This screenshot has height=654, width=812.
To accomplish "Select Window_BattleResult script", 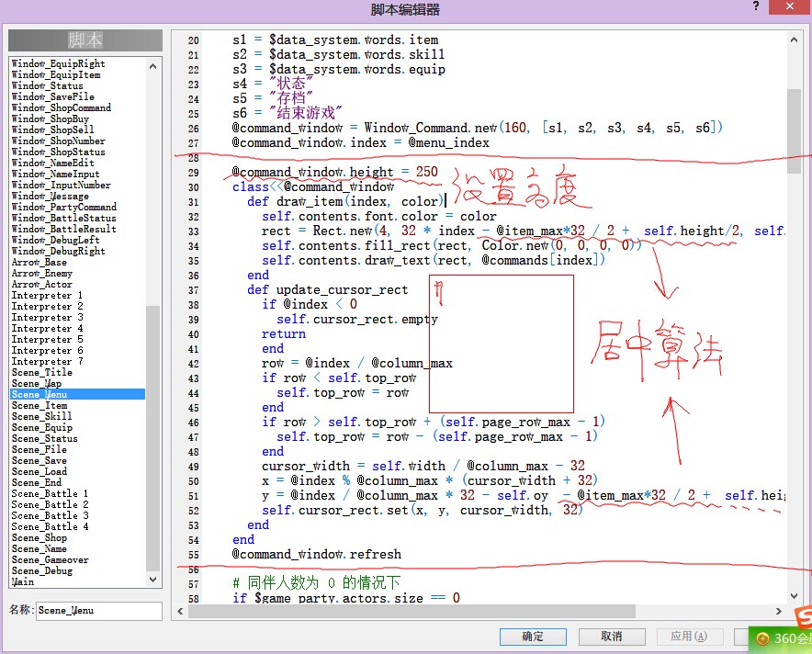I will [64, 229].
